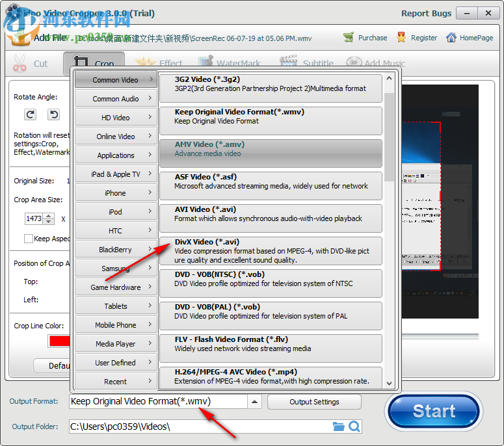The height and width of the screenshot is (446, 504).
Task: Select ASF Video (*.asf) format
Action: pyautogui.click(x=271, y=186)
